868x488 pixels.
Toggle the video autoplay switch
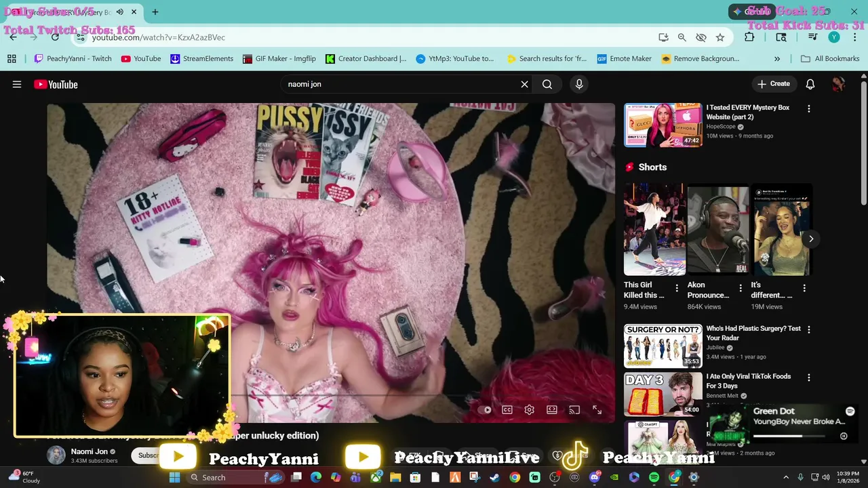(x=485, y=409)
